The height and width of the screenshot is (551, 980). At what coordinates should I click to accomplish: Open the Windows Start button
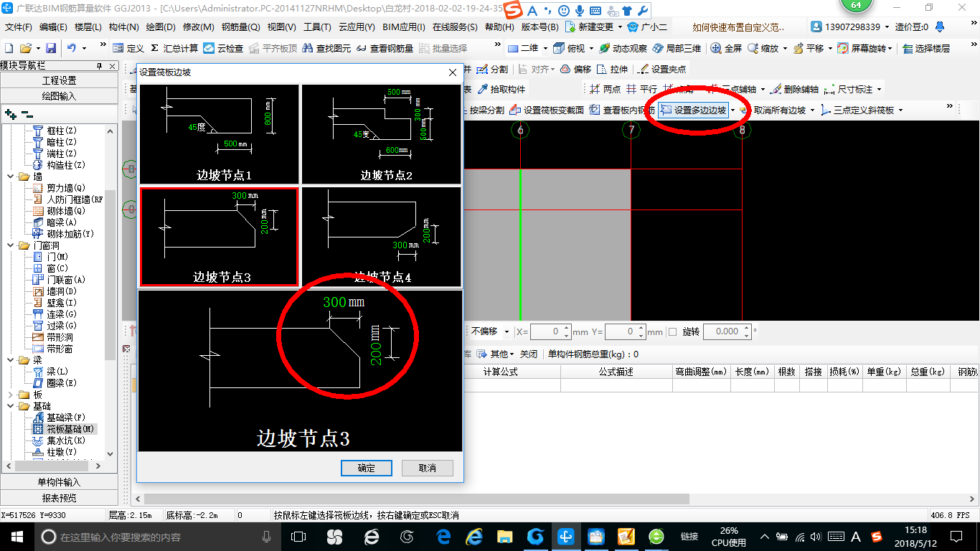(x=16, y=536)
